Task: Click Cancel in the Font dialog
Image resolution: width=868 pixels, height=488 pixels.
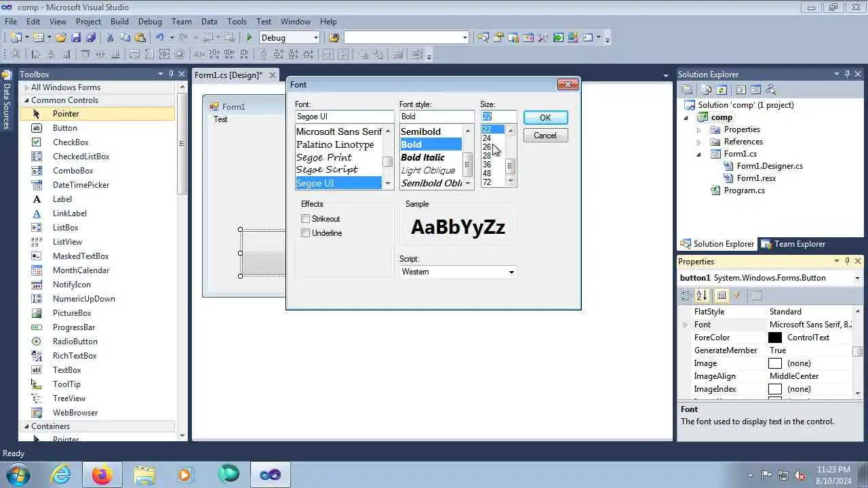Action: [x=545, y=136]
